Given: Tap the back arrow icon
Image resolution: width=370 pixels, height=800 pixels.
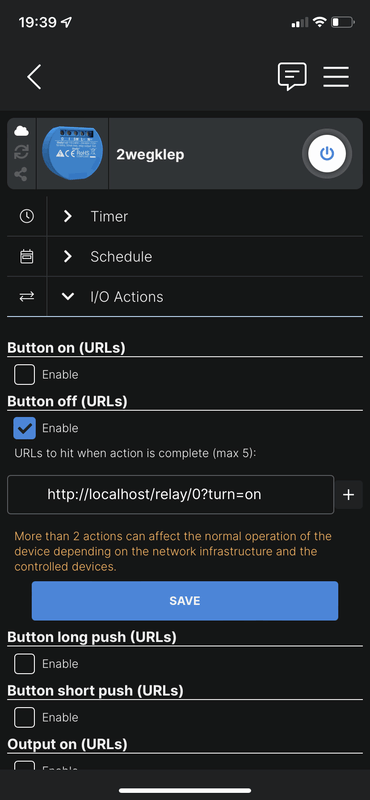Looking at the screenshot, I should 34,77.
